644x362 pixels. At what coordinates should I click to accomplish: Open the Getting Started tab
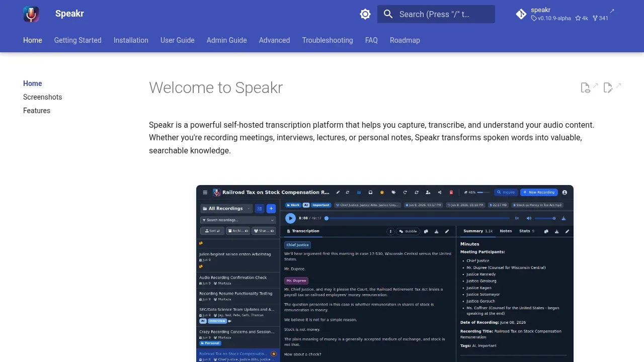point(78,40)
